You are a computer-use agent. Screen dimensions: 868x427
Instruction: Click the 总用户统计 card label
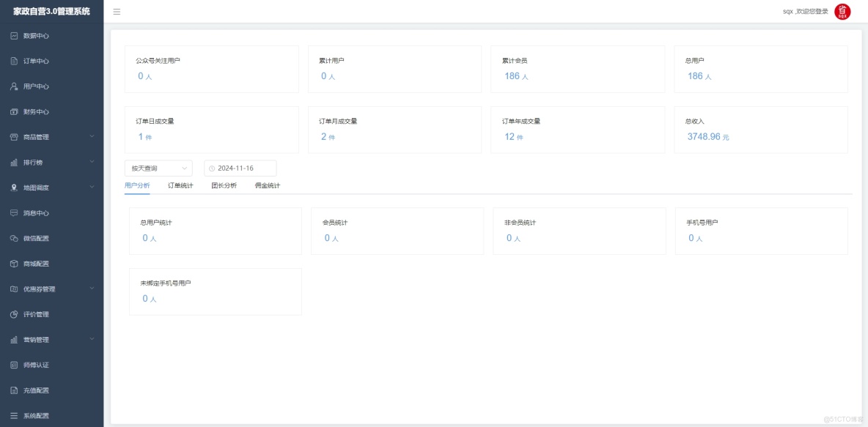(156, 223)
